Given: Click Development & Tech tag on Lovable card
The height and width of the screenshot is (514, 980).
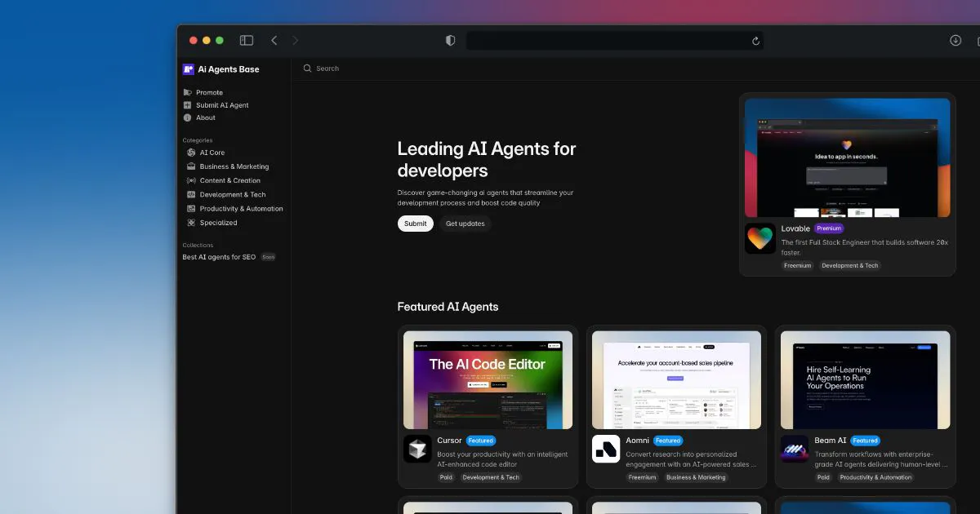Looking at the screenshot, I should [x=850, y=265].
